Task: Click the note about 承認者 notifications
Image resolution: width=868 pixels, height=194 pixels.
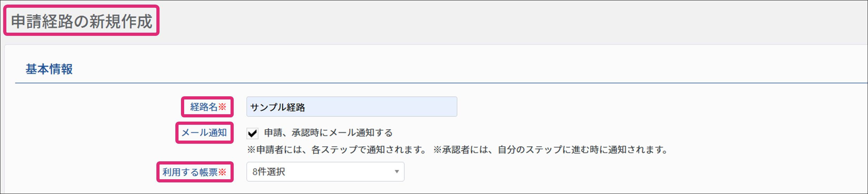Action: 551,150
